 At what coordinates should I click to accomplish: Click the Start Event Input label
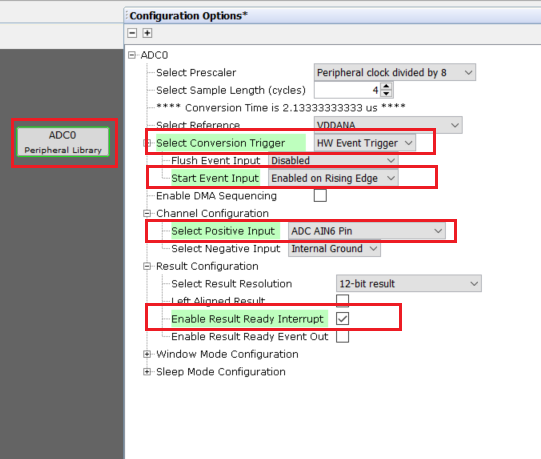click(215, 178)
